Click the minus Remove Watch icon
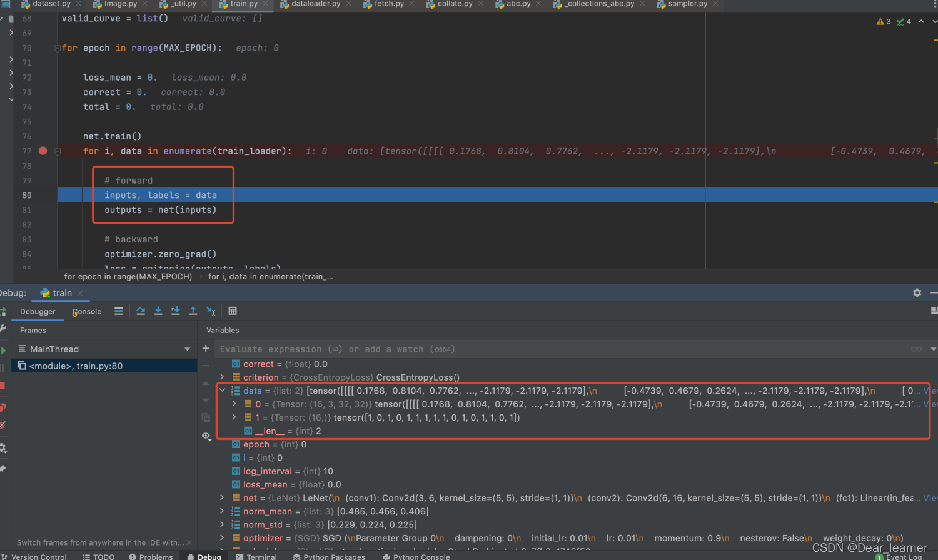 pos(206,366)
